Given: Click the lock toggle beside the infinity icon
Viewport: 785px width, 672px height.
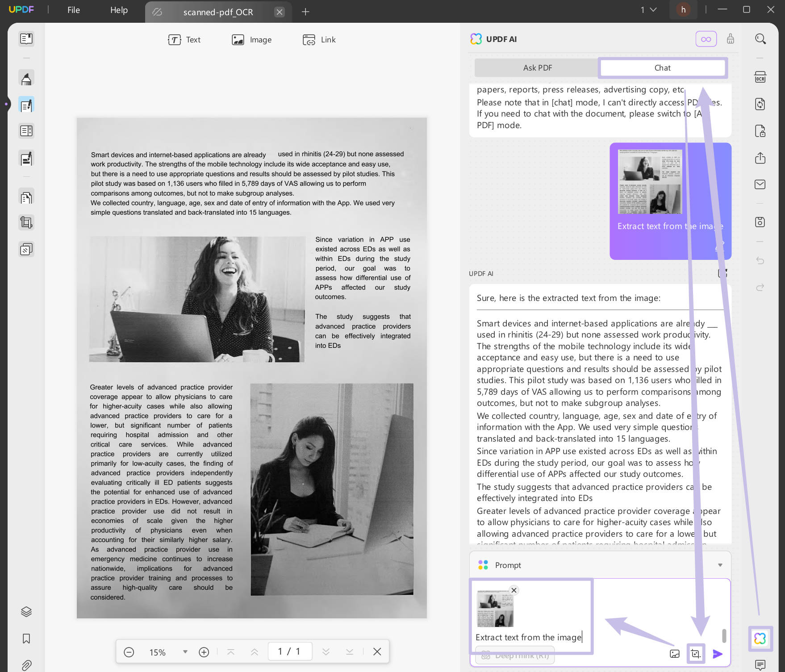Looking at the screenshot, I should [x=731, y=39].
